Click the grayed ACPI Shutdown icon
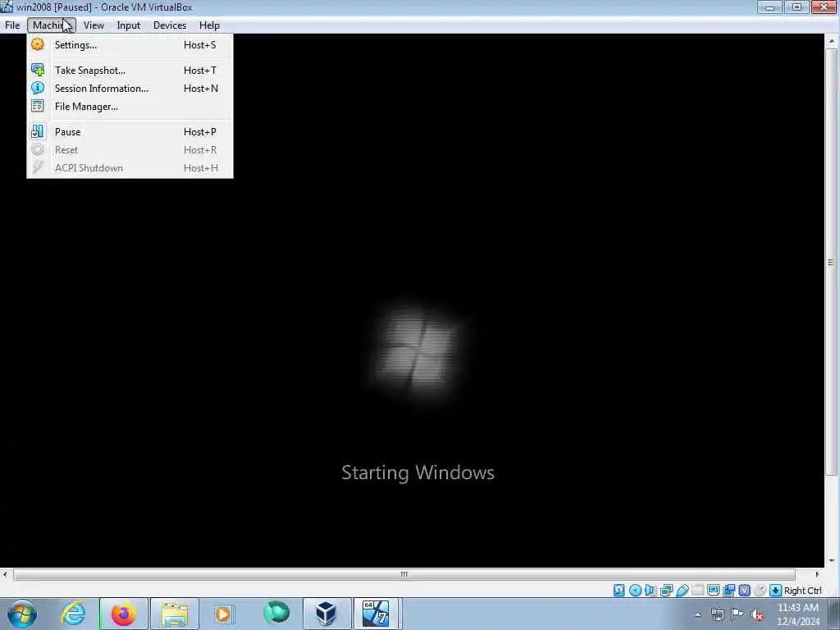This screenshot has width=840, height=630. pyautogui.click(x=38, y=167)
